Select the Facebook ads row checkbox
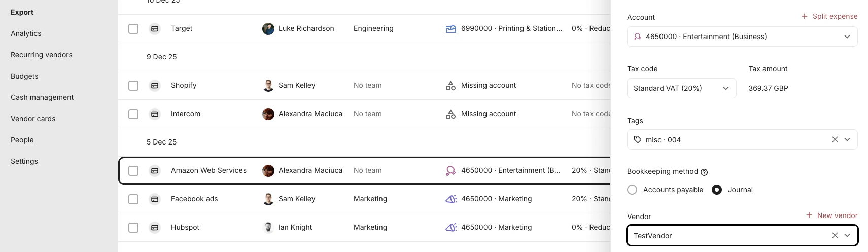Screen dimensions: 868x252 [133, 199]
